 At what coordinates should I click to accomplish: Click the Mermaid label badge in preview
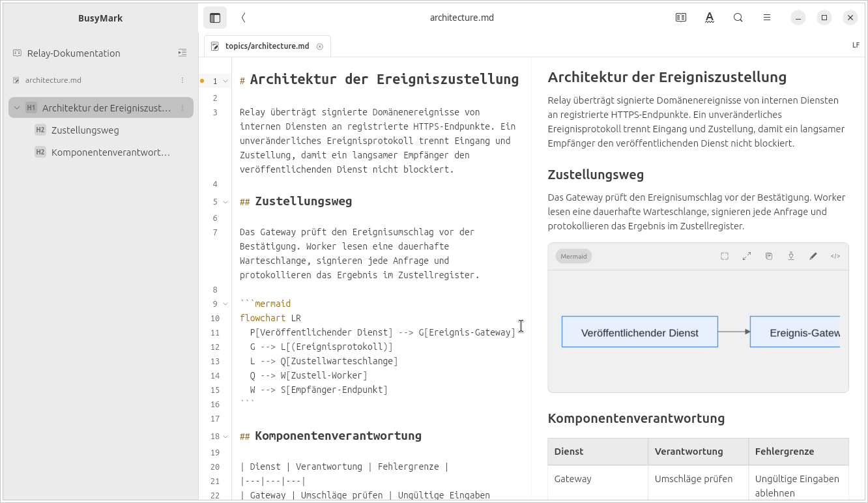[x=573, y=256]
